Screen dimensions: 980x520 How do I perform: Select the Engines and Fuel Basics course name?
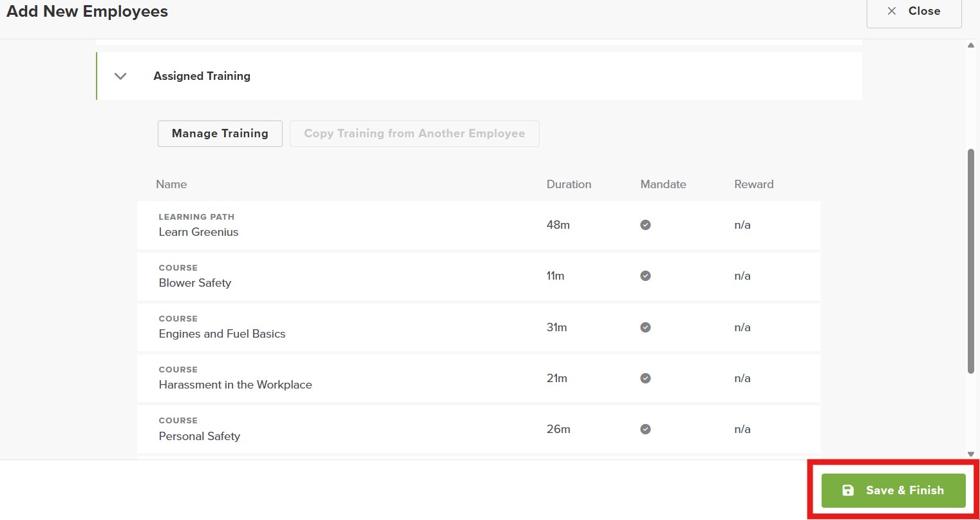tap(222, 334)
